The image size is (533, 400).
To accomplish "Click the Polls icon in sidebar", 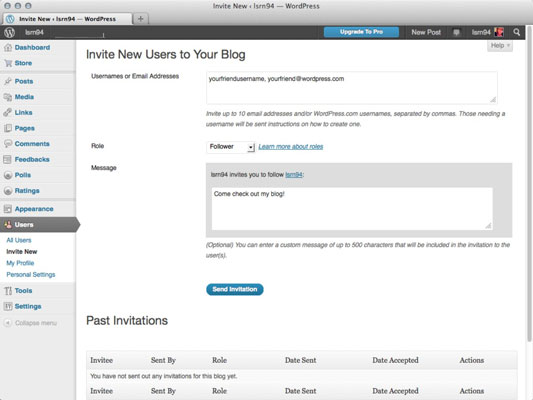I will coord(8,175).
